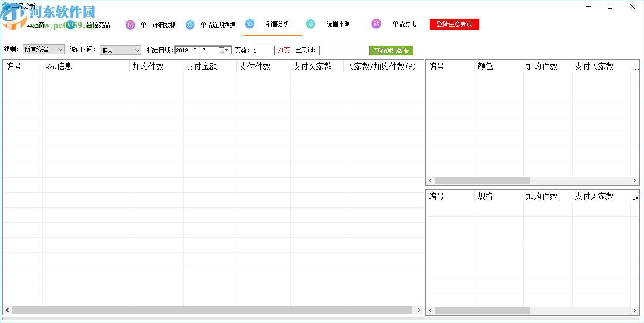Click the 监控竞品 shield icon
644x323 pixels.
(x=71, y=25)
